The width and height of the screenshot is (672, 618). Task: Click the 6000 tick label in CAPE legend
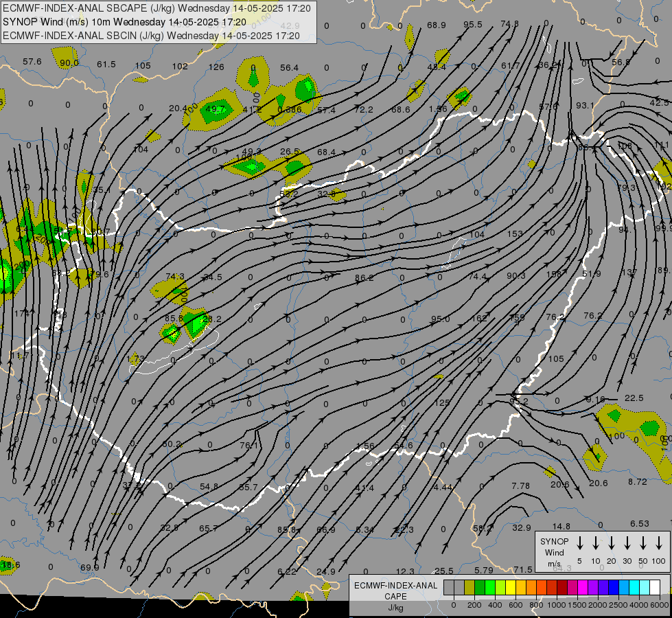click(660, 605)
